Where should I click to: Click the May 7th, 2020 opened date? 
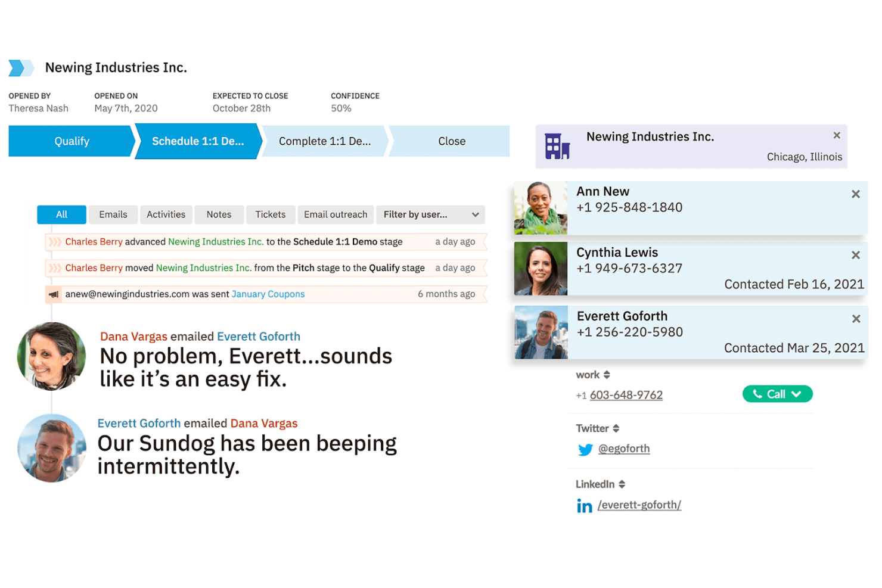click(126, 108)
